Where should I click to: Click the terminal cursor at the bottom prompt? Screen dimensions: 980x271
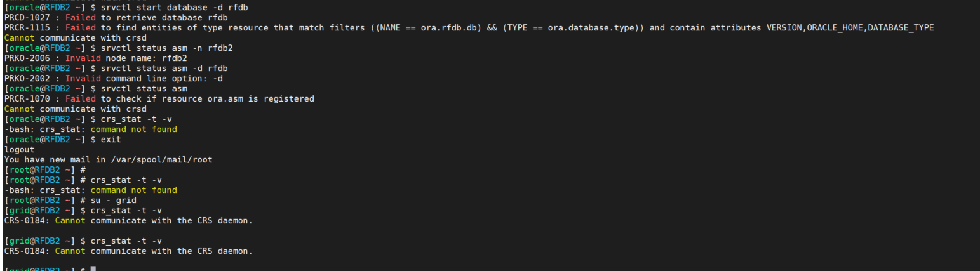tap(93, 269)
